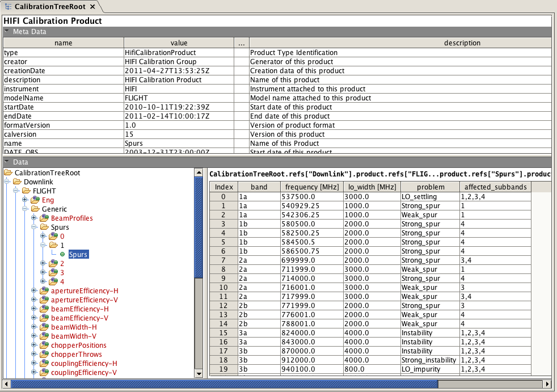Click the frequency cell 940100.0
The image size is (557, 392).
click(312, 369)
